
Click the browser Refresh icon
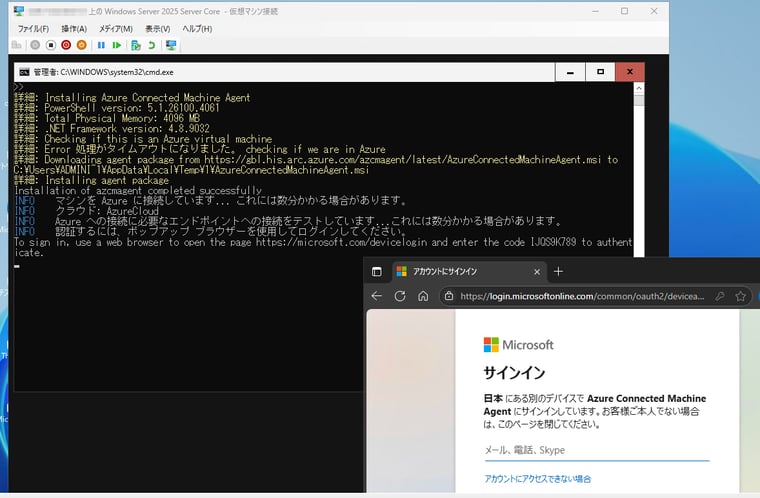pos(400,296)
